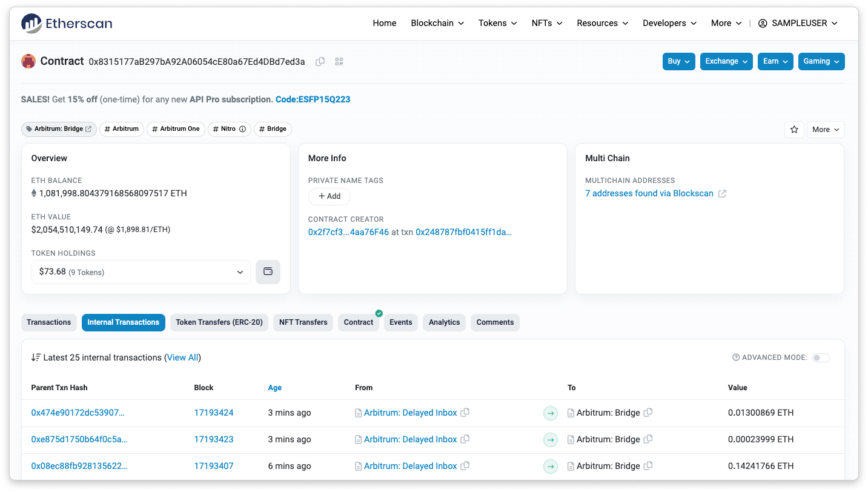The height and width of the screenshot is (492, 868).
Task: Click the Arbitrum One hashtag label
Action: 176,129
